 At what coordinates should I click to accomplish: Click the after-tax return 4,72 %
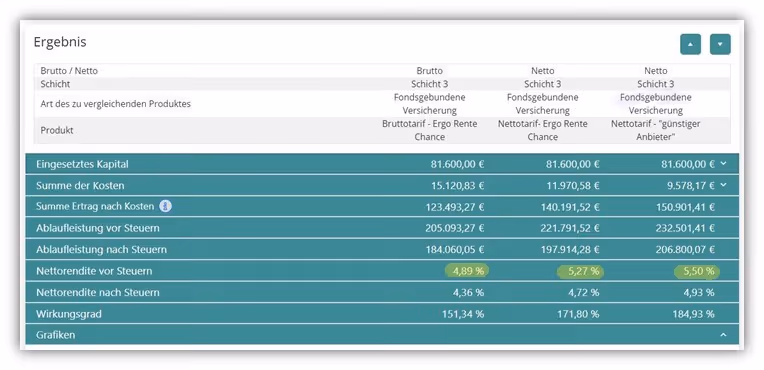(x=583, y=292)
